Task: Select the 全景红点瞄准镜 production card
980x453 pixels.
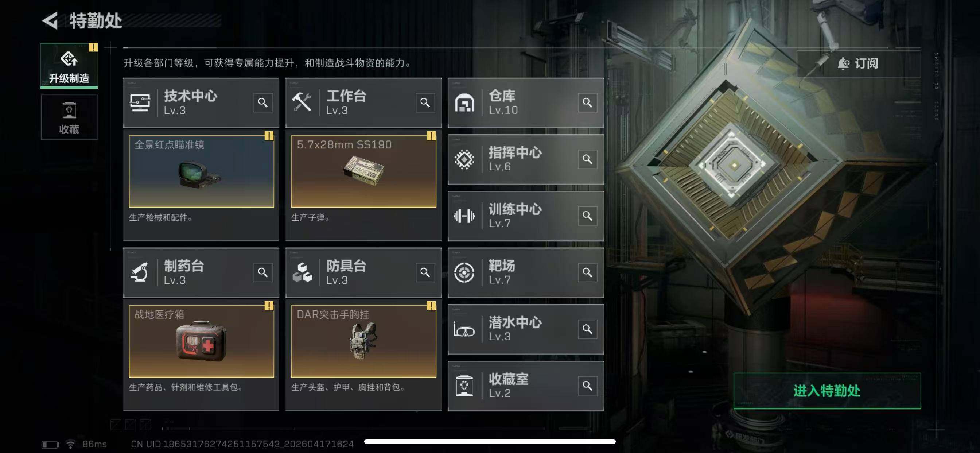Action: point(201,171)
